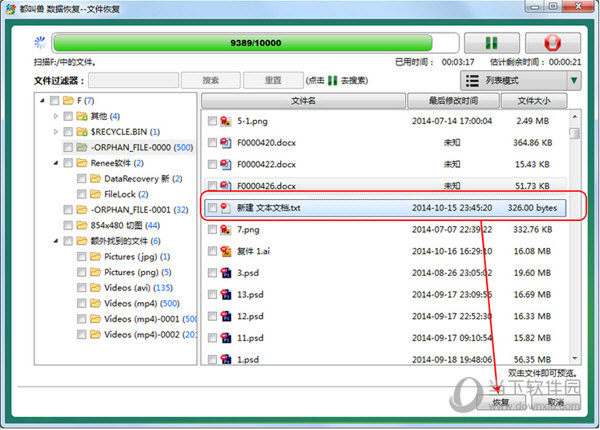
Task: Click the app icon in the title bar
Action: (10, 9)
